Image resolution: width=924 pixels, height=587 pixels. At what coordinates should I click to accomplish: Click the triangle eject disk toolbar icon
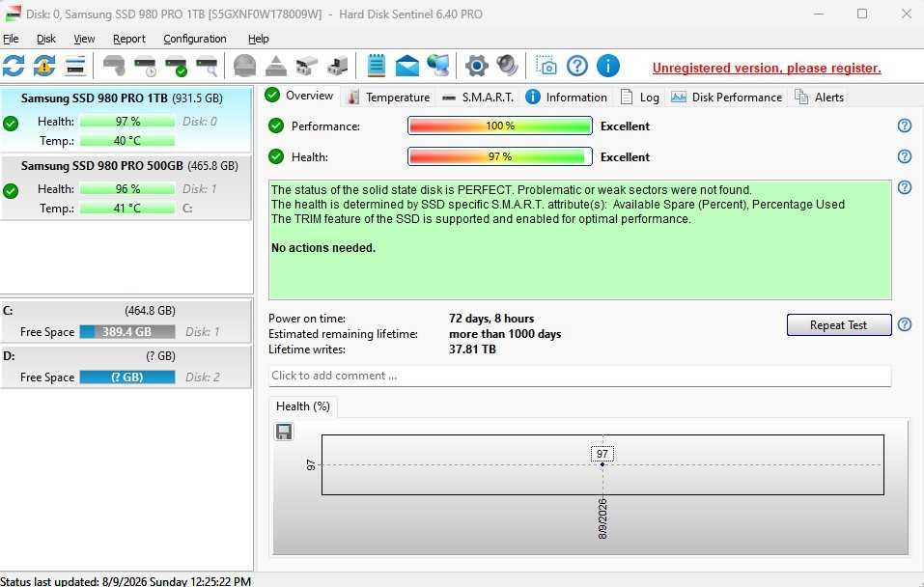point(276,66)
